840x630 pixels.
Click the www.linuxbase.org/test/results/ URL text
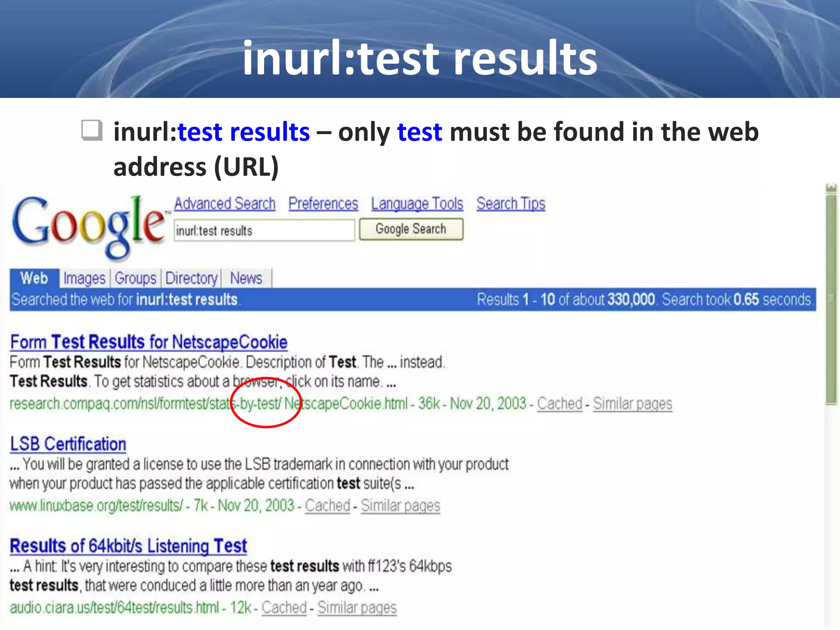point(96,505)
